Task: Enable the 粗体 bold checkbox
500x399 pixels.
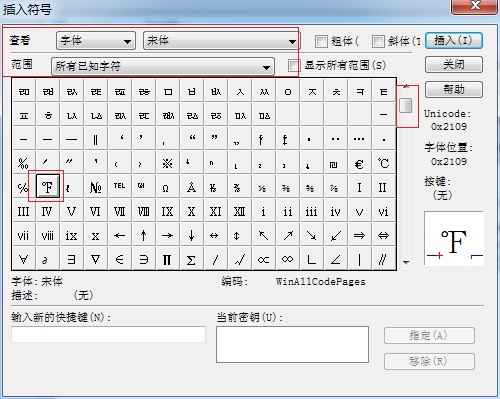Action: coord(321,41)
